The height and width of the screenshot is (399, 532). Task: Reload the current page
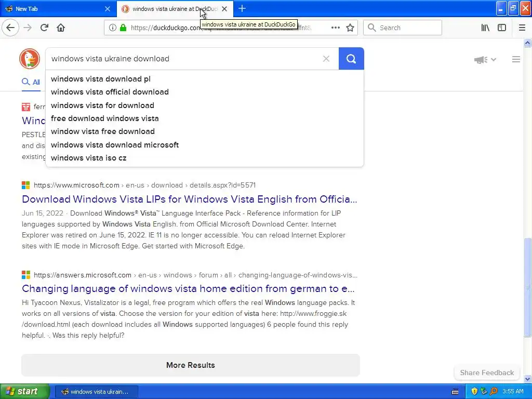pyautogui.click(x=44, y=28)
